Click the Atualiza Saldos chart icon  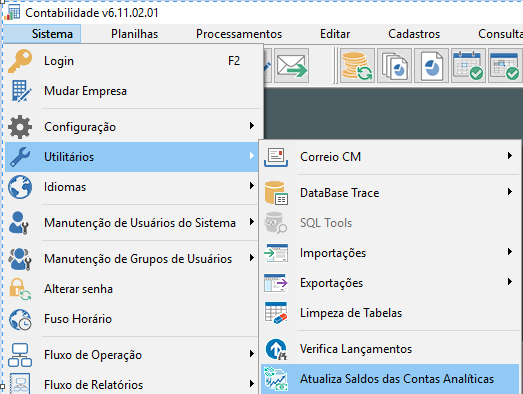276,379
